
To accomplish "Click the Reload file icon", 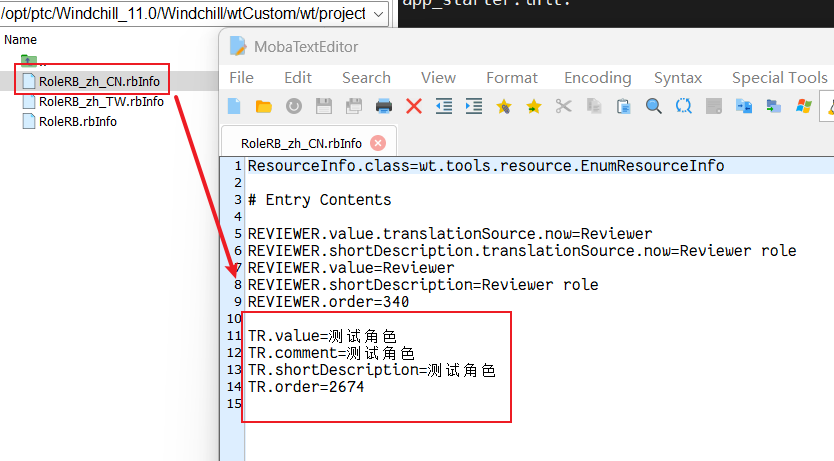I will [294, 106].
